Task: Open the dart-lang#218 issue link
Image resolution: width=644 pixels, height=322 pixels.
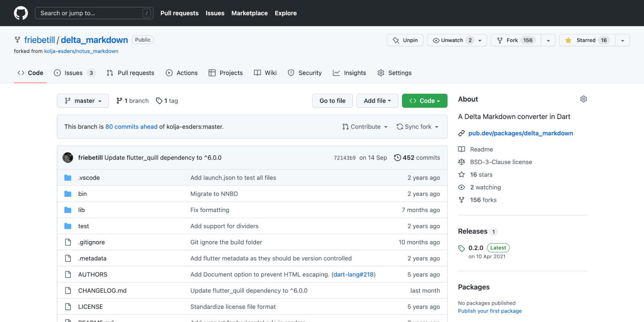Action: coord(353,274)
